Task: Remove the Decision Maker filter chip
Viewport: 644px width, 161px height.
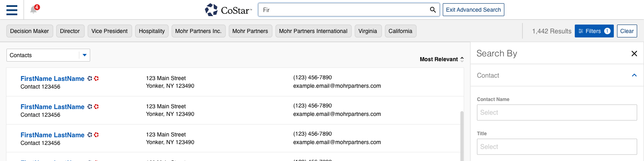Action: [29, 31]
